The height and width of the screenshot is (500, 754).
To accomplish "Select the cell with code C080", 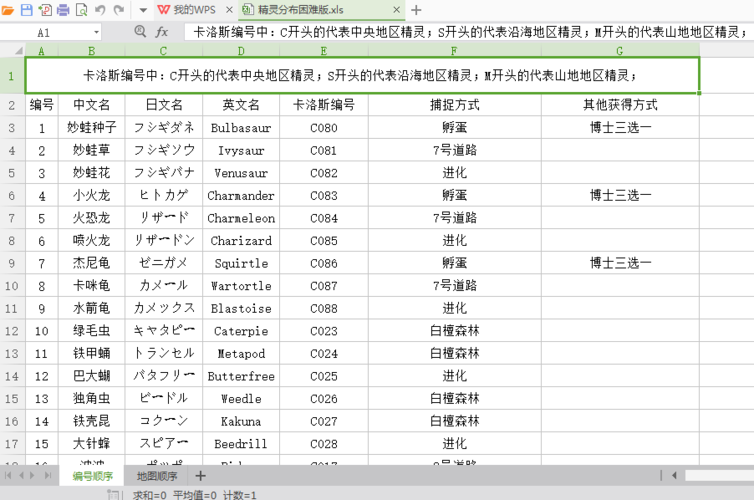I will (324, 128).
